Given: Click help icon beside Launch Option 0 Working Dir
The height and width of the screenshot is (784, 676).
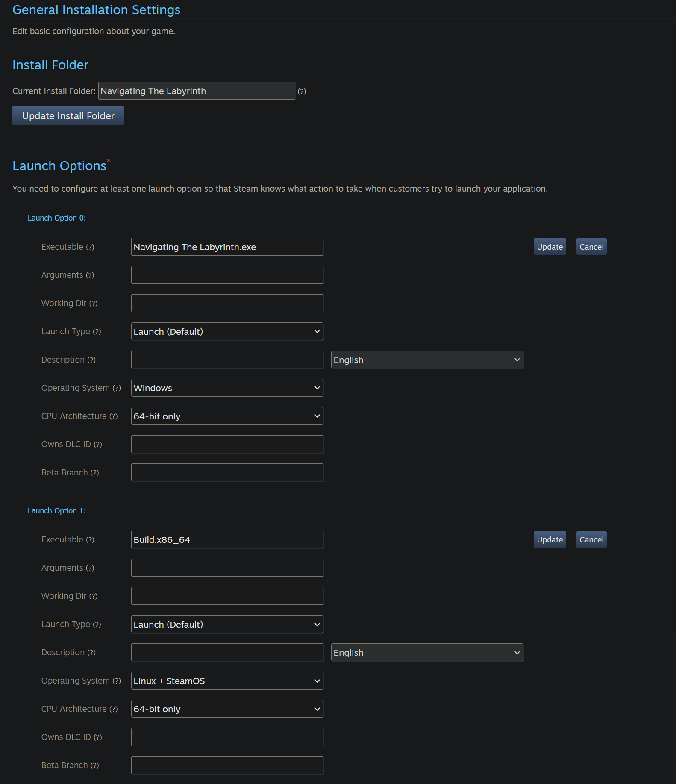Looking at the screenshot, I should point(93,304).
